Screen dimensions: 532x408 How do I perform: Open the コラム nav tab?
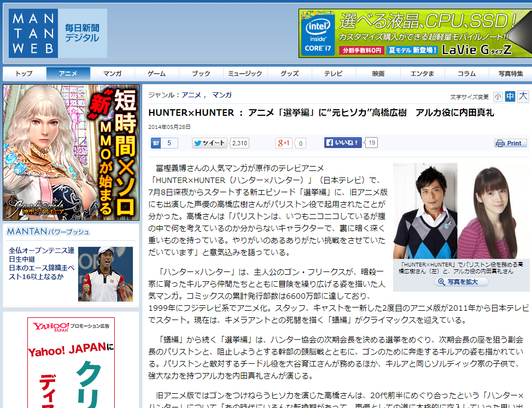tap(467, 74)
